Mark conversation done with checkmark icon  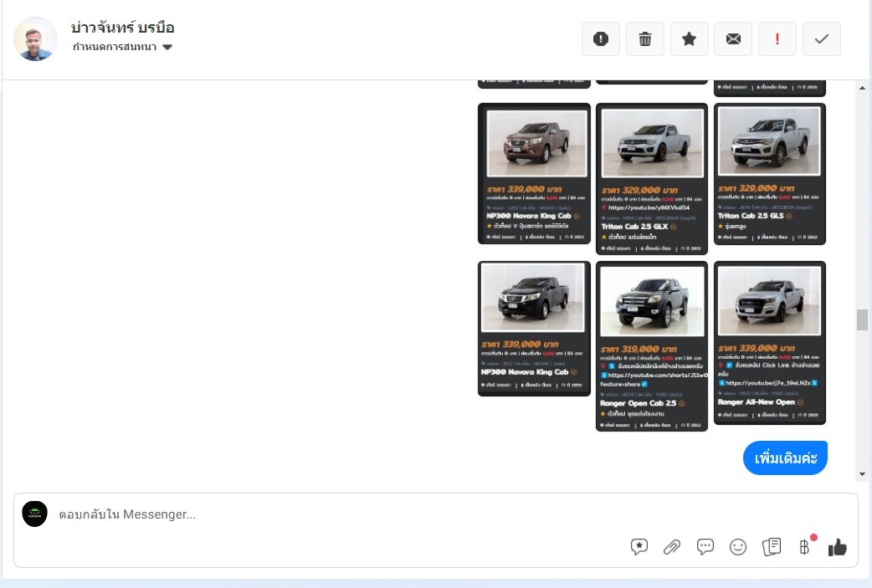click(x=822, y=39)
